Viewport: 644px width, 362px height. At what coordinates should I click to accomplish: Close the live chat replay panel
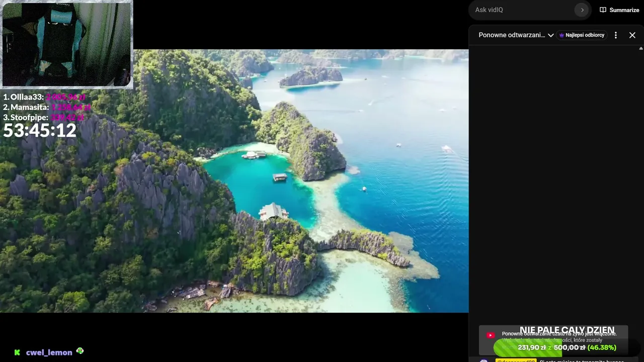(632, 35)
